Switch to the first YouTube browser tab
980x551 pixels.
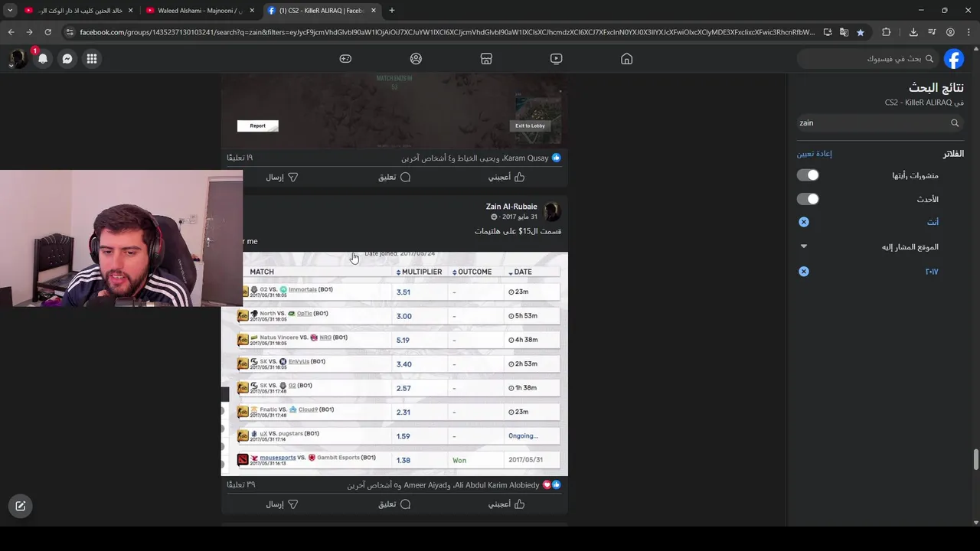pos(79,11)
